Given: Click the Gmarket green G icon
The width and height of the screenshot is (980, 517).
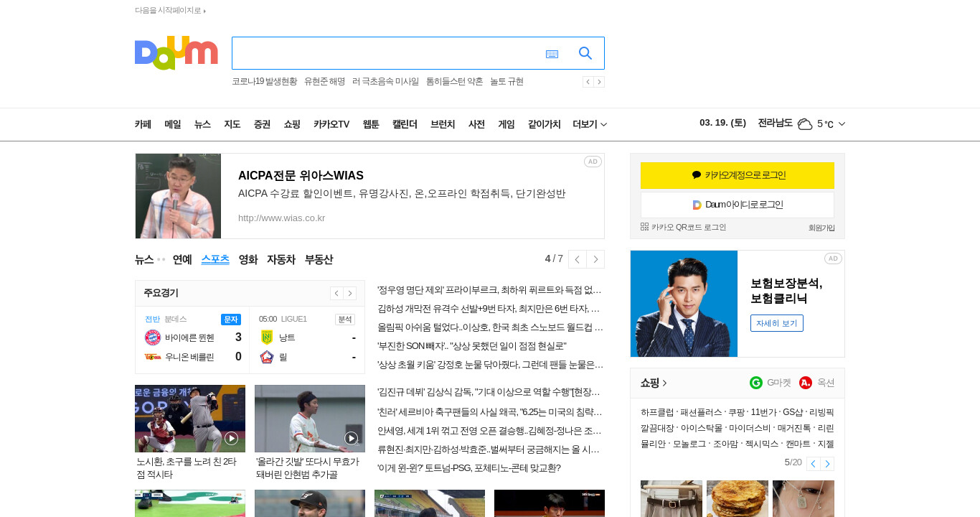Looking at the screenshot, I should (756, 383).
